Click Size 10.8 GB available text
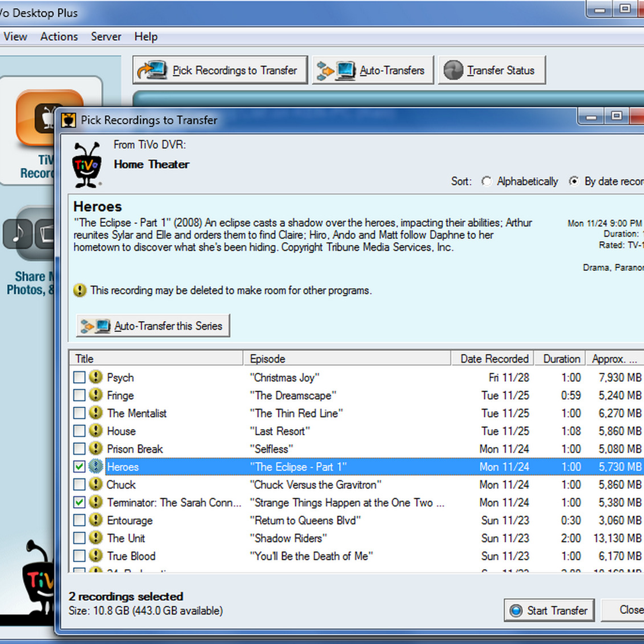The image size is (644, 644). tap(146, 611)
